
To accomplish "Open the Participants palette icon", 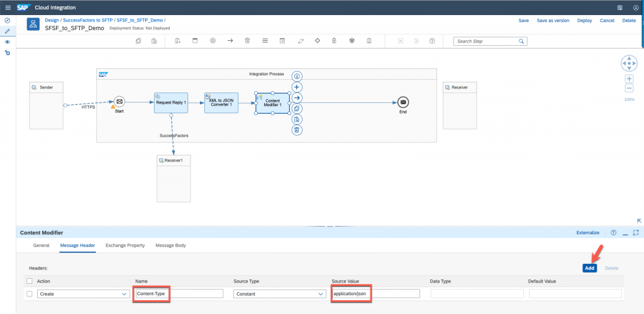I will (x=177, y=41).
